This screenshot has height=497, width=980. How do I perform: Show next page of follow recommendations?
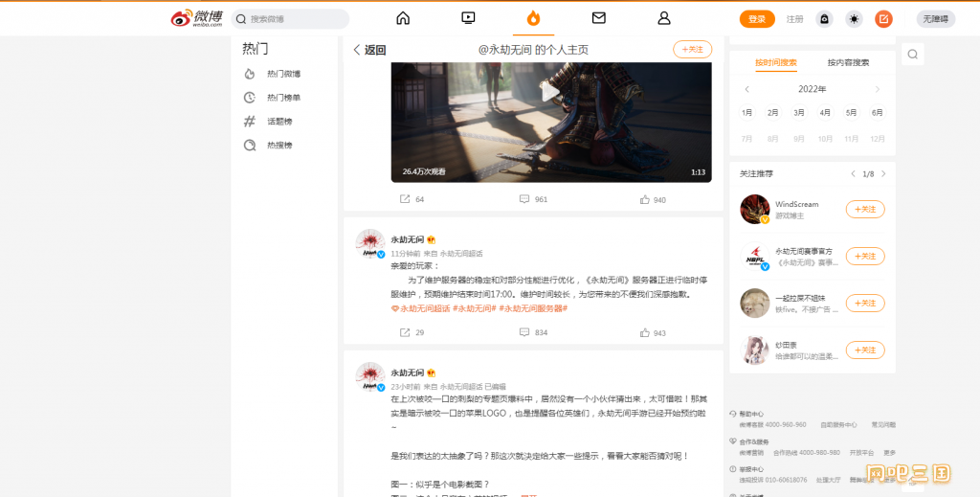point(883,174)
